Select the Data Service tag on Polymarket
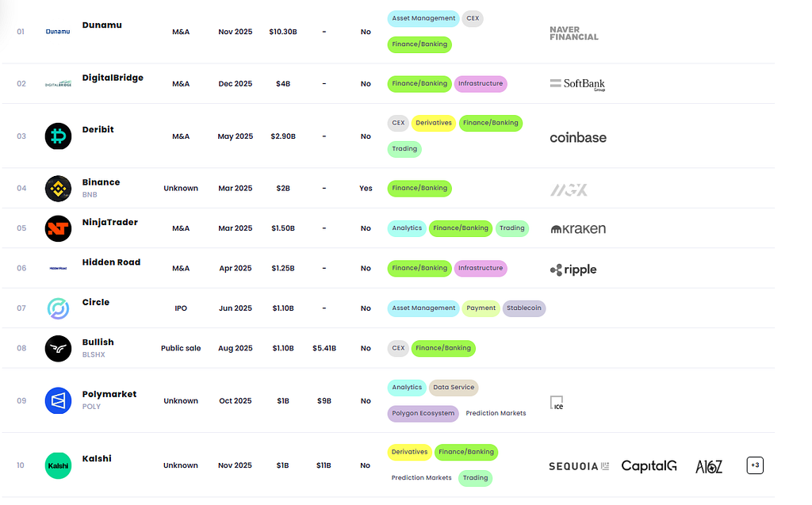812x505 pixels. click(x=454, y=388)
